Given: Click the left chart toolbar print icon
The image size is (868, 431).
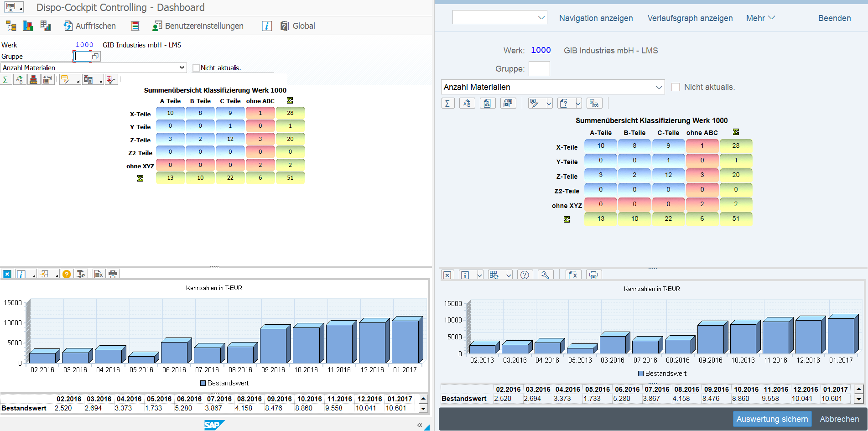Looking at the screenshot, I should coord(113,274).
